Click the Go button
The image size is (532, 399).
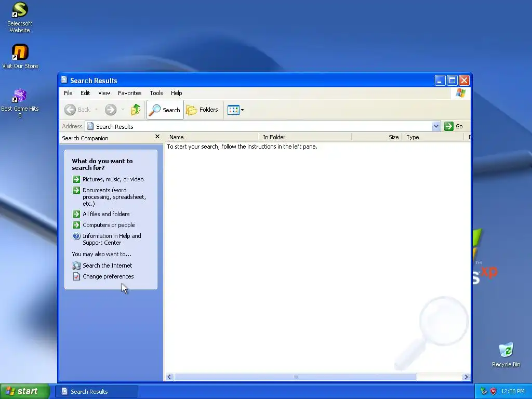click(x=454, y=126)
